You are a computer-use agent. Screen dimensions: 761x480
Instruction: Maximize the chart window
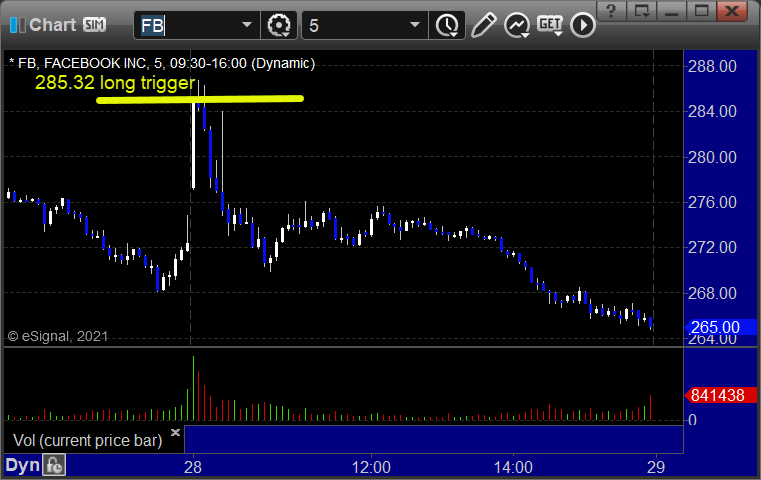coord(702,11)
